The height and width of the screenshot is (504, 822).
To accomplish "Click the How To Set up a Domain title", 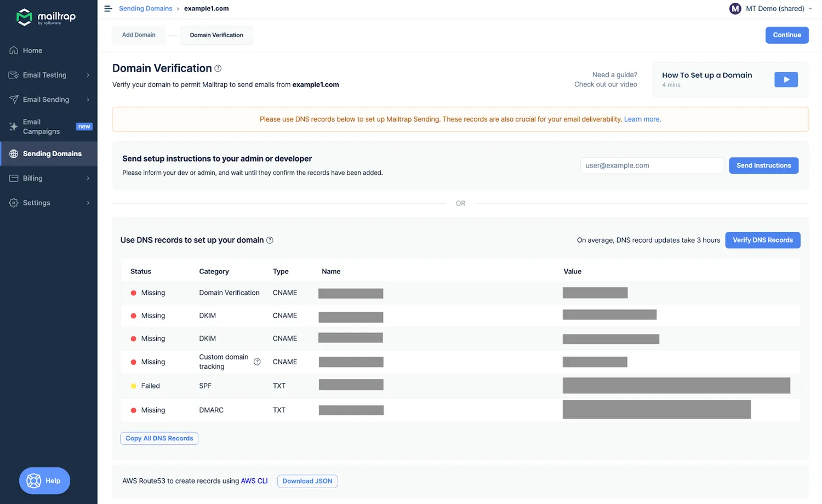I will click(x=707, y=76).
